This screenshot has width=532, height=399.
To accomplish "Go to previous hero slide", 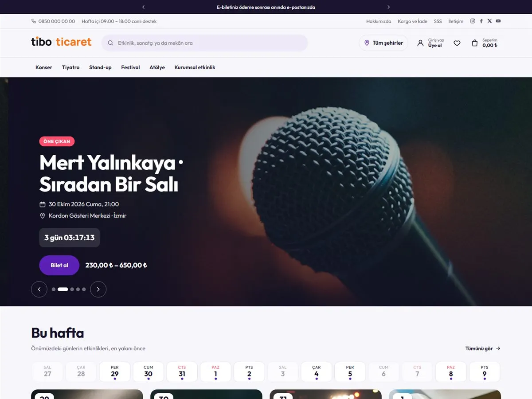I will coord(39,289).
